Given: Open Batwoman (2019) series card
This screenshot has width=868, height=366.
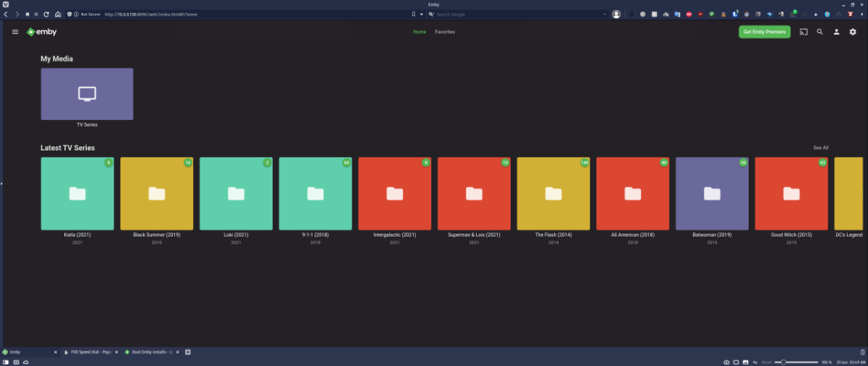Looking at the screenshot, I should coord(712,194).
